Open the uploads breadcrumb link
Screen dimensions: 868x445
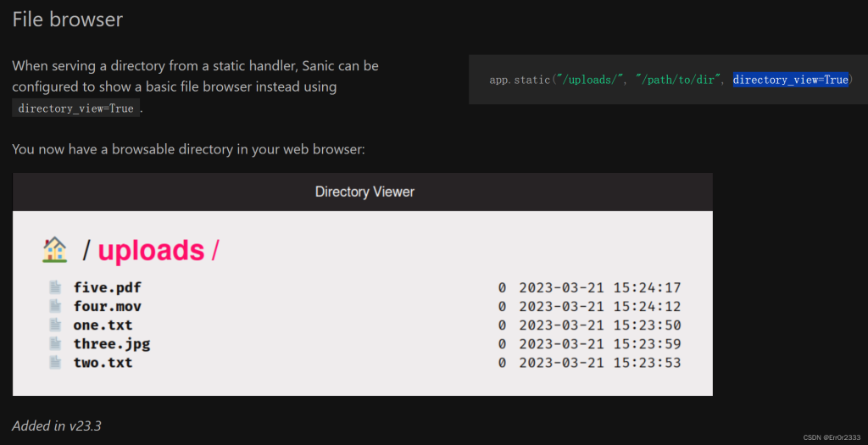[x=151, y=250]
